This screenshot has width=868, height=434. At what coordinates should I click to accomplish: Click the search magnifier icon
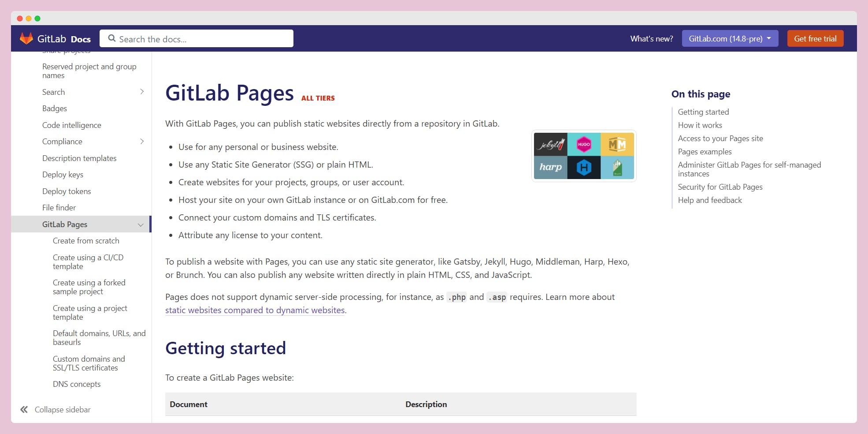click(x=112, y=38)
